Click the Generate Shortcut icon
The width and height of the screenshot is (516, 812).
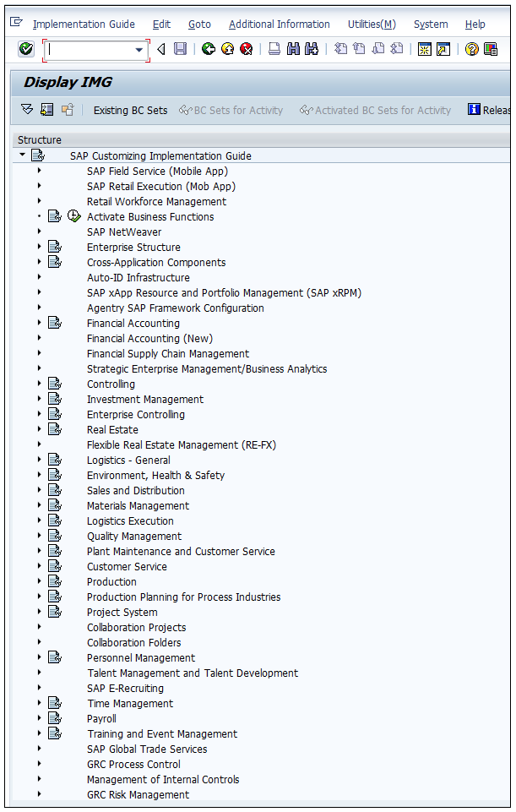click(443, 49)
